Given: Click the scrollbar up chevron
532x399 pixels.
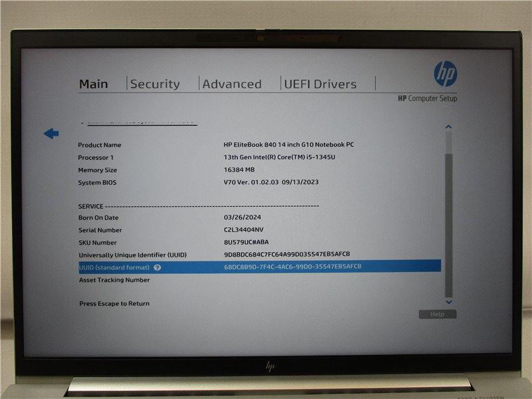Looking at the screenshot, I should pyautogui.click(x=448, y=126).
